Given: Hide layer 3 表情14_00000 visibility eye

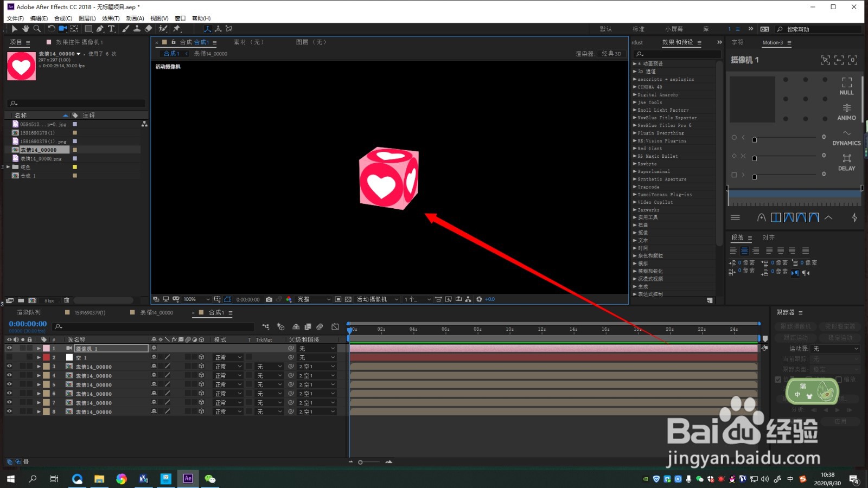Looking at the screenshot, I should pos(9,367).
